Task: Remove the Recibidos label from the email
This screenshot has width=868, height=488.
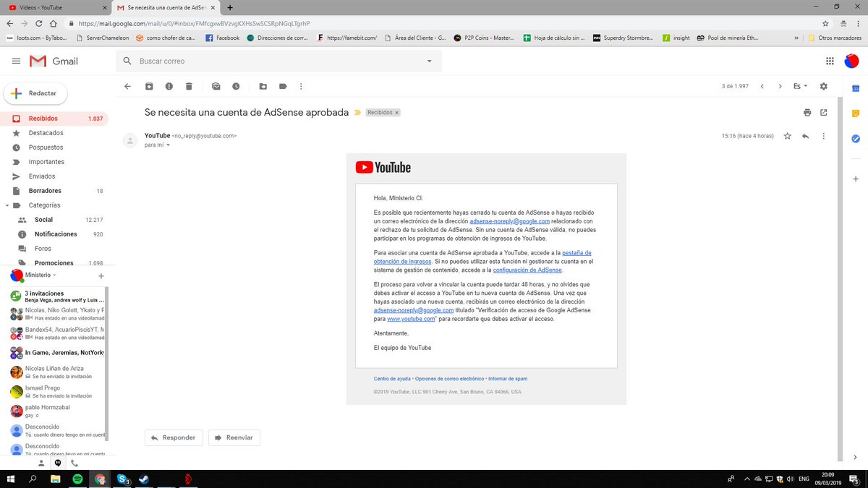Action: (x=396, y=113)
